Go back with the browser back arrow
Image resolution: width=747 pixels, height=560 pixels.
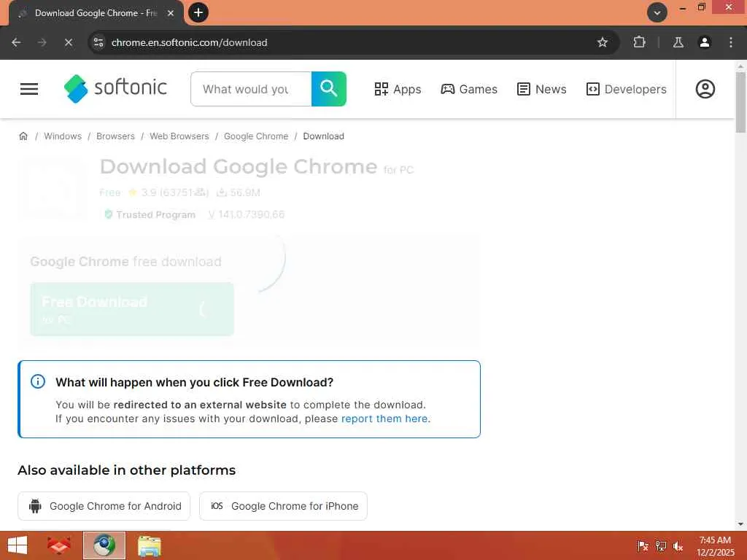coord(16,42)
